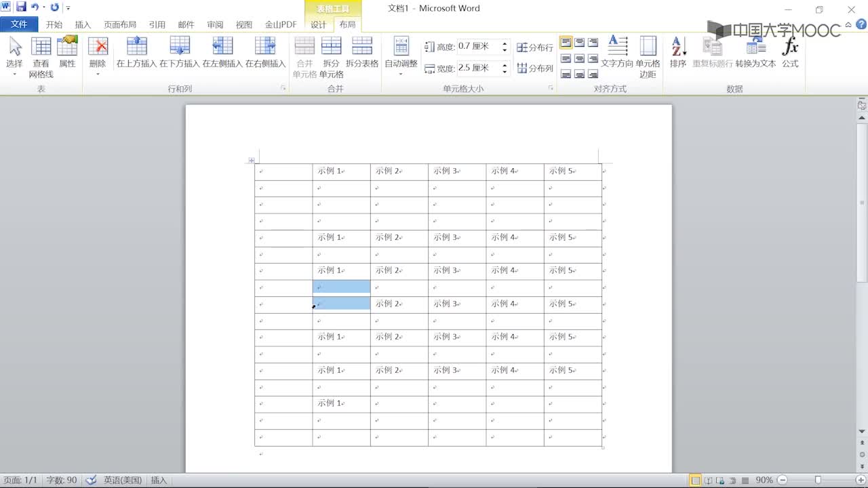Screen dimensions: 868x488
Task: Set alignment to bottom right
Action: point(593,74)
